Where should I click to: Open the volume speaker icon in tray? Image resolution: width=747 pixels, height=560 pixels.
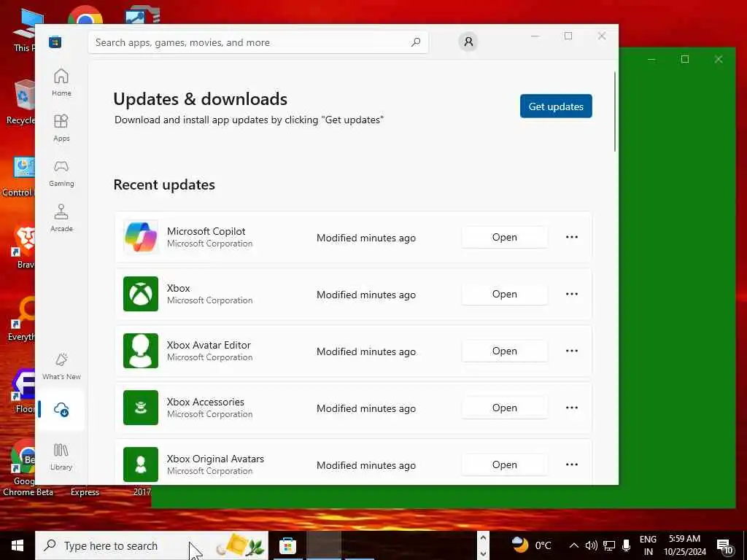(591, 545)
